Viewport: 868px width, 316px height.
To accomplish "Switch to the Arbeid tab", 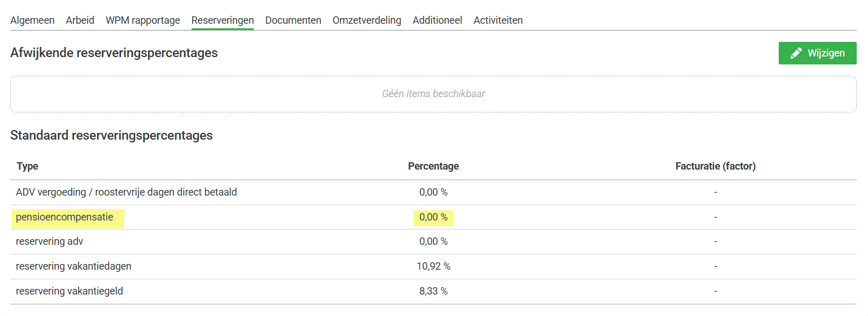I will [x=80, y=20].
